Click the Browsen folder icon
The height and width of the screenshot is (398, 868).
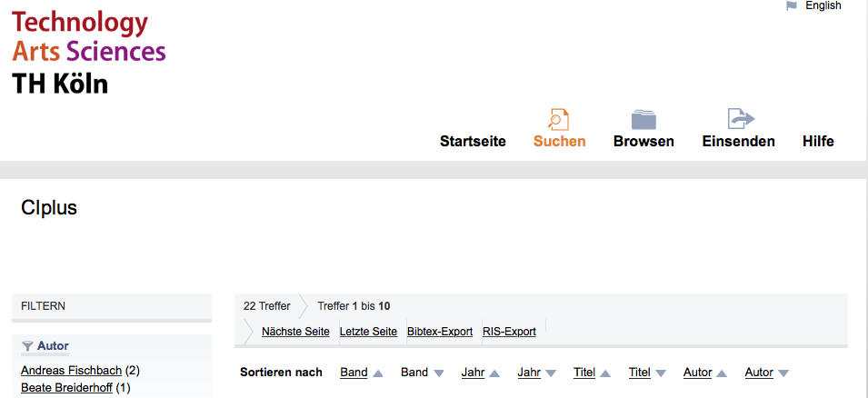click(x=644, y=120)
